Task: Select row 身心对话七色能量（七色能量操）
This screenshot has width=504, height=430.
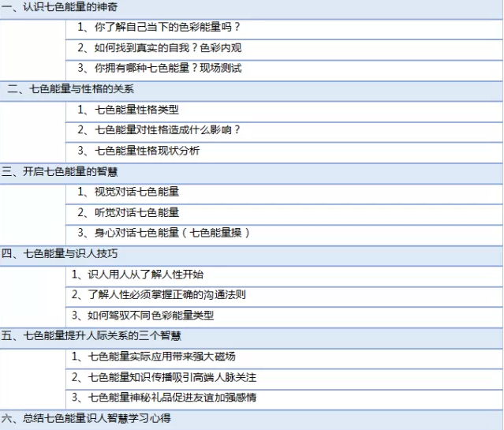Action: [x=284, y=235]
